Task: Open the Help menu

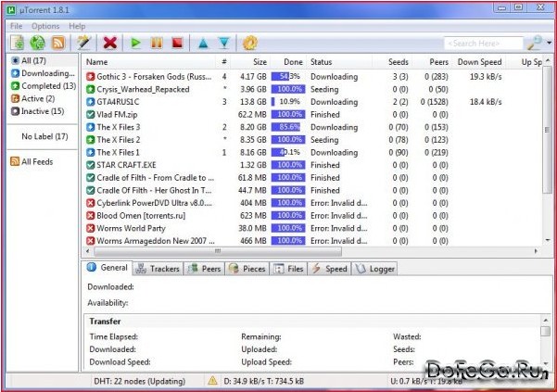Action: coord(77,26)
